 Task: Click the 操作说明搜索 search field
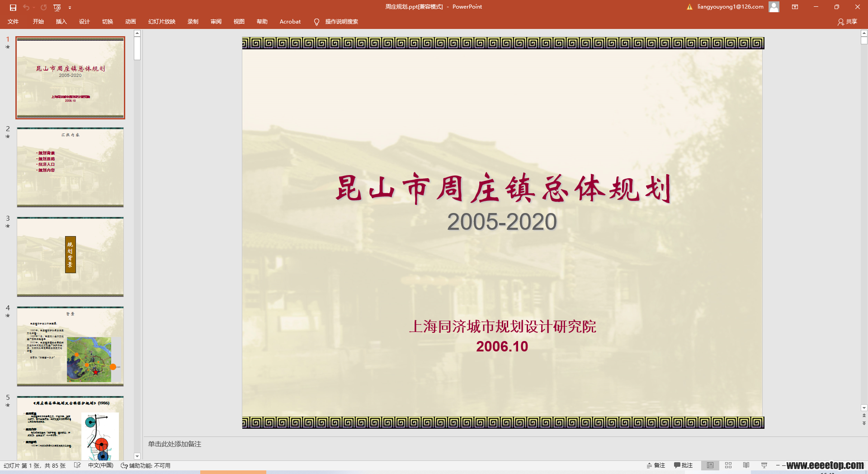point(342,21)
